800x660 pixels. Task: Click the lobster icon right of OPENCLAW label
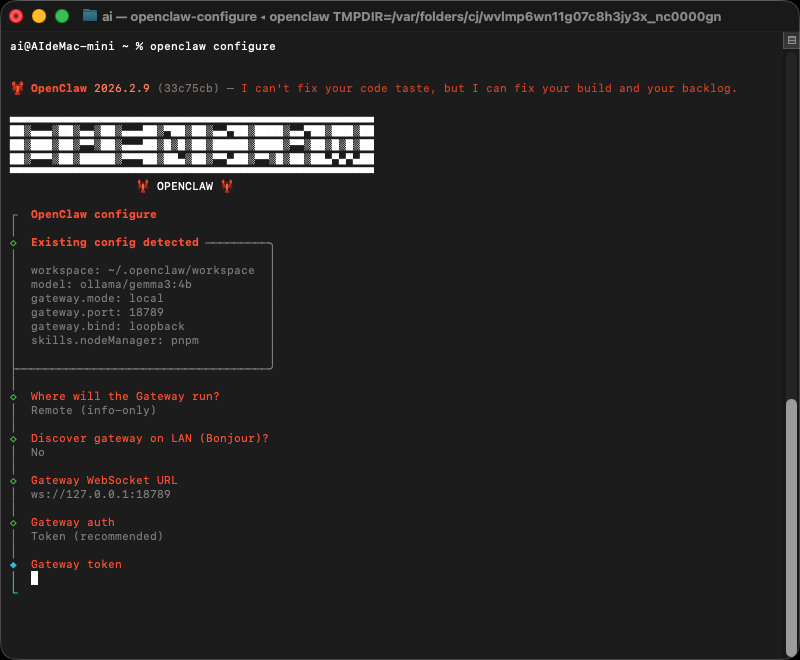(x=227, y=186)
